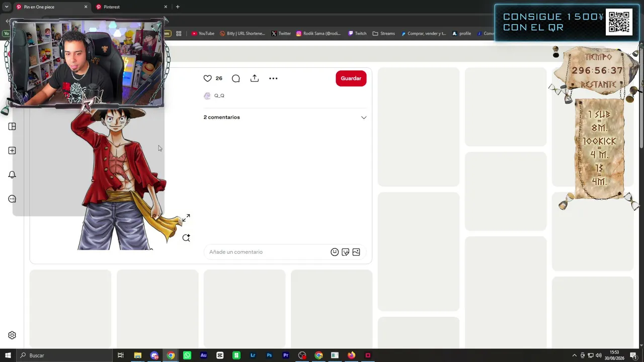Open the Windows Start menu

tap(8, 355)
